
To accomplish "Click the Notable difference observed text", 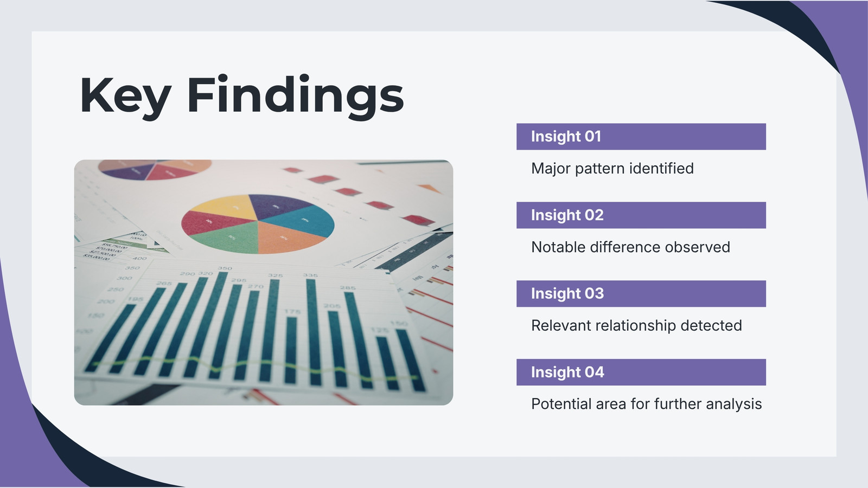I will click(x=630, y=247).
